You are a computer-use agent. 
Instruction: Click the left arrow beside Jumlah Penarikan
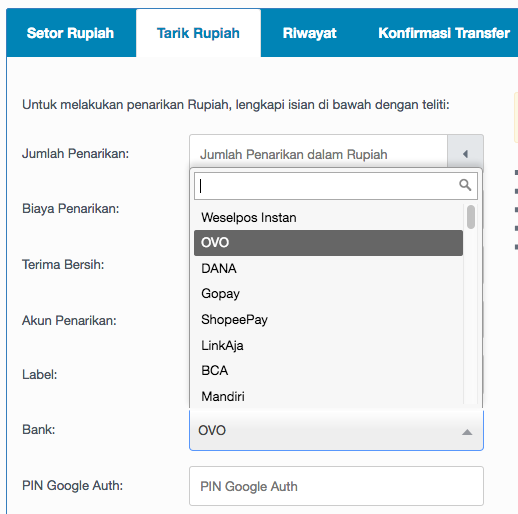tap(465, 154)
